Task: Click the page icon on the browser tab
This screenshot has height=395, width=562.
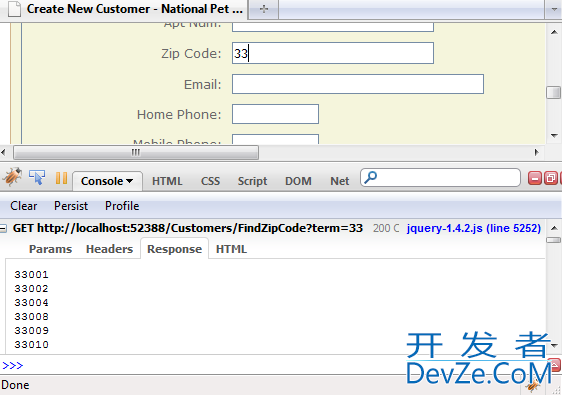Action: (x=14, y=9)
